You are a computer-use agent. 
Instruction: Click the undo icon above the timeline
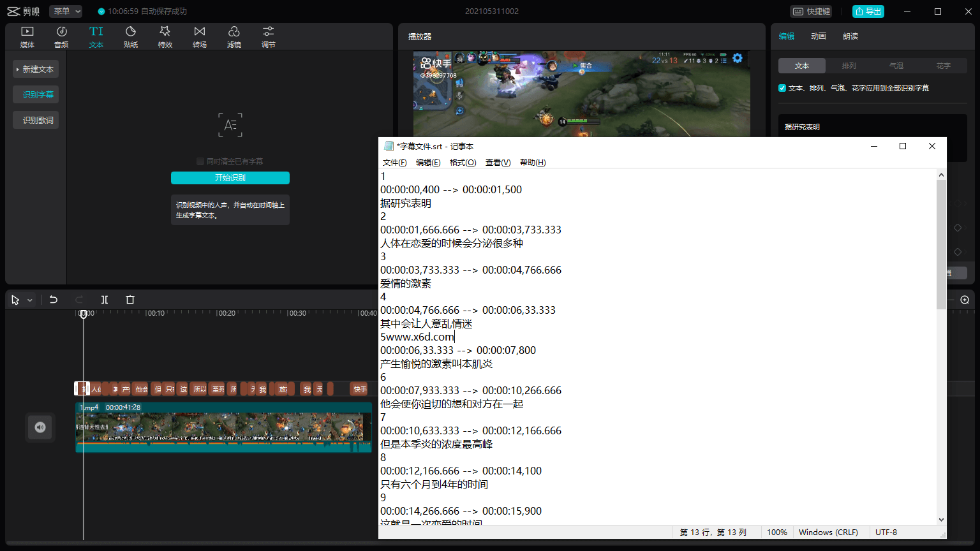tap(54, 299)
